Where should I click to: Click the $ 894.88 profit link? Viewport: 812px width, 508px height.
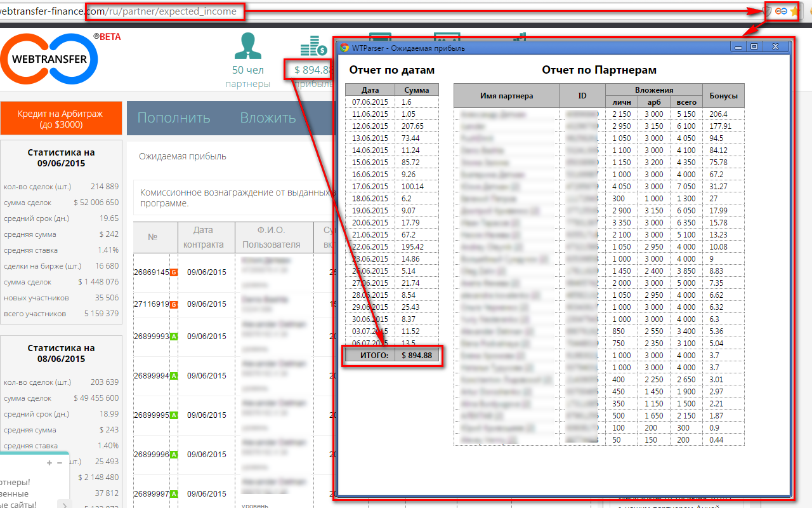click(310, 70)
